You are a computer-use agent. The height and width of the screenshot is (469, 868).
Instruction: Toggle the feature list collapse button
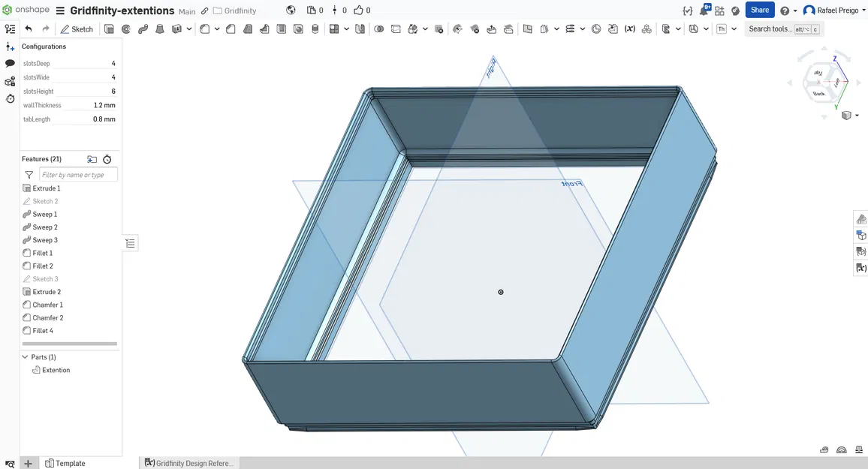(x=130, y=243)
